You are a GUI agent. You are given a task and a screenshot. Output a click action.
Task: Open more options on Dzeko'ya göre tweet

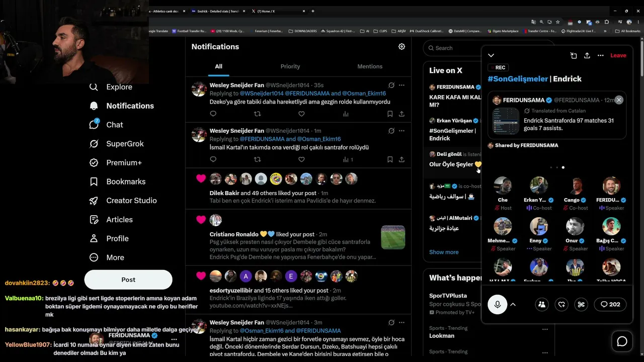[401, 85]
